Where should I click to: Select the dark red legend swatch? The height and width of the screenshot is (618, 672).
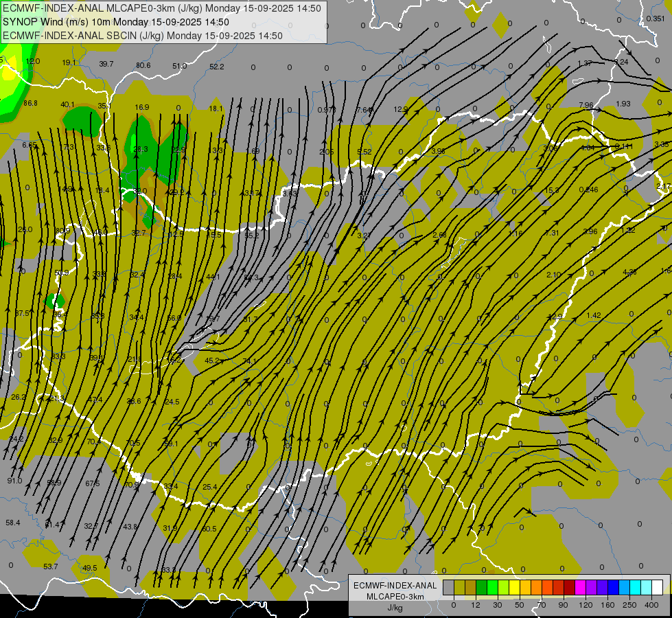point(569,587)
